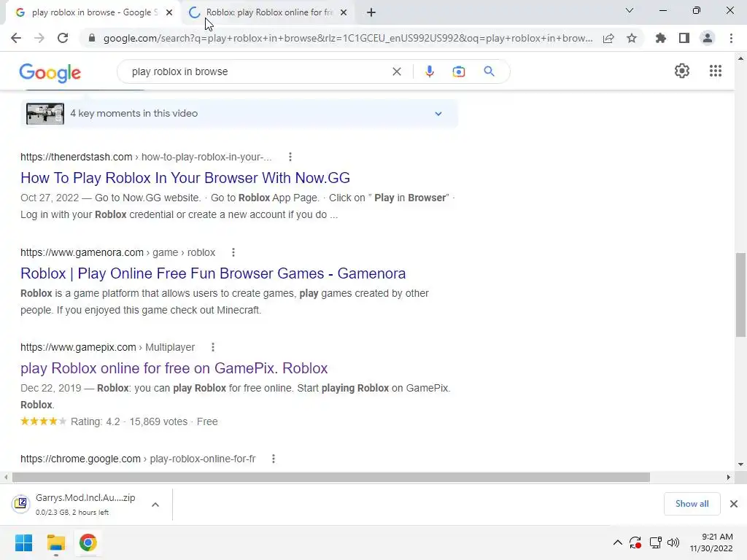Bookmark this page with the star icon
The width and height of the screenshot is (747, 560).
click(632, 38)
